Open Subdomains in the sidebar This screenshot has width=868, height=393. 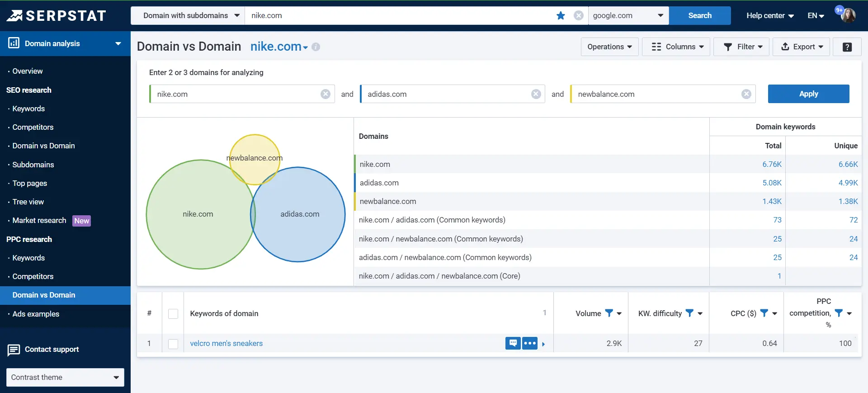pyautogui.click(x=33, y=165)
